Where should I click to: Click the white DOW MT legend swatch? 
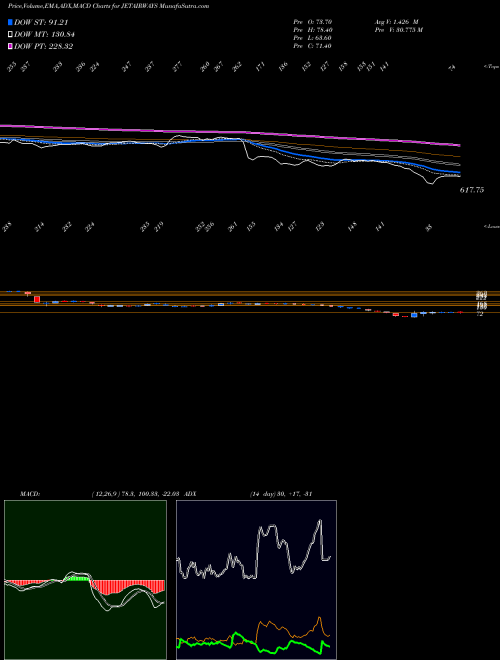[10, 35]
